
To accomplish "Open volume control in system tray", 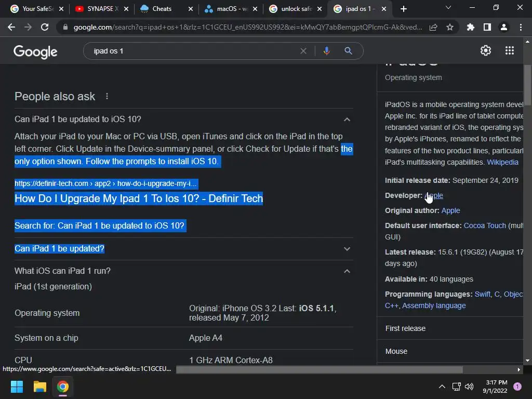I will pos(469,387).
